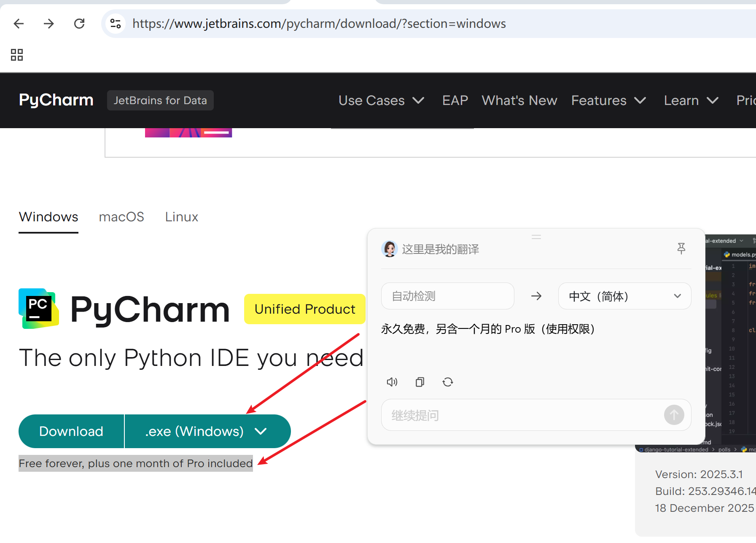756x543 pixels.
Task: Click the 继续提问 input field
Action: pyautogui.click(x=506, y=415)
